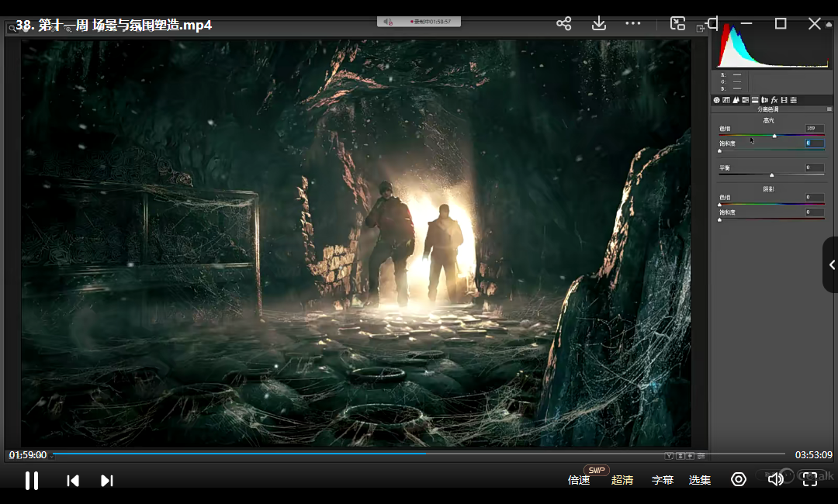Skip to the next video

coord(107,481)
